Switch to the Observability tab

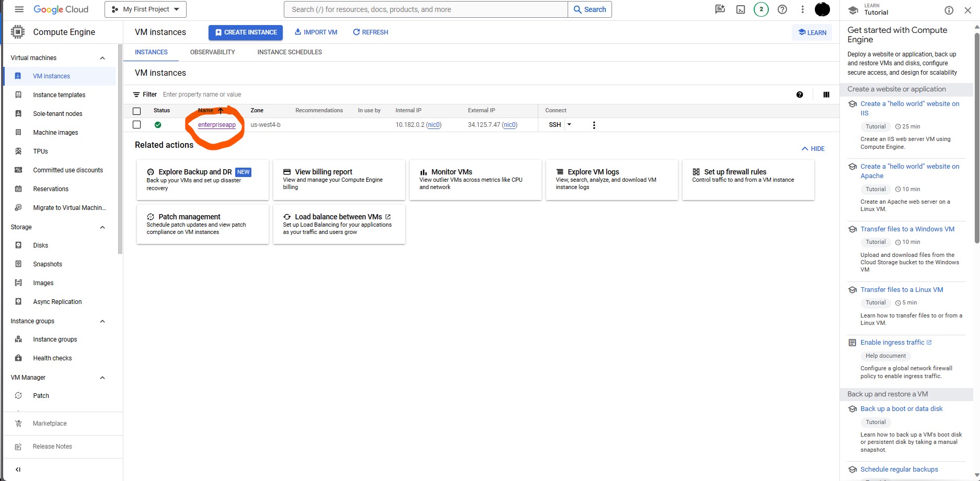click(212, 52)
